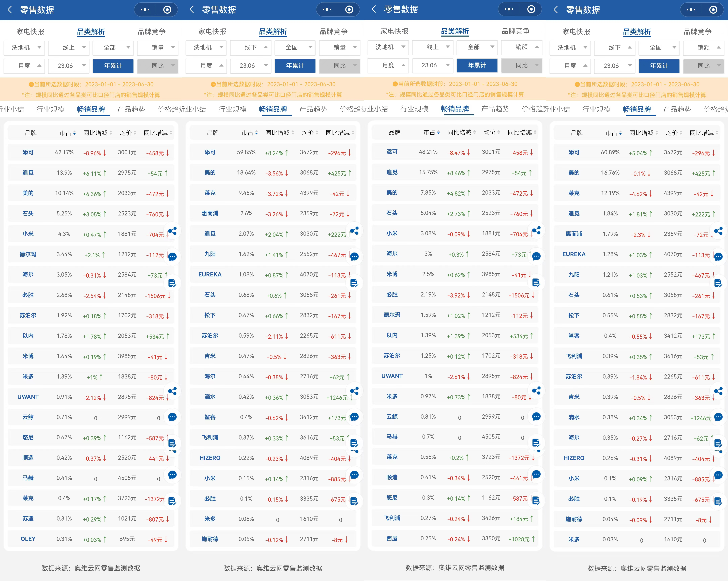Tap chat bubble icon beside 云鲸 row, leftmost panel
The image size is (728, 581).
172,417
